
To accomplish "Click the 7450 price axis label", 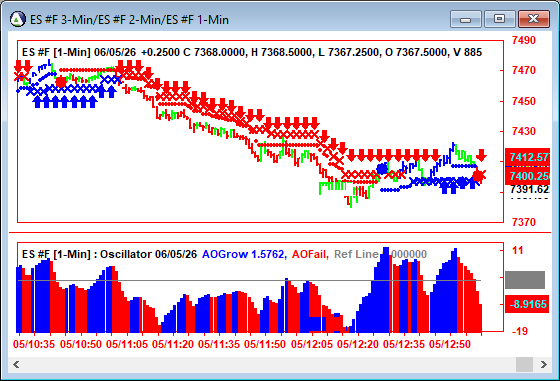I will pos(524,101).
